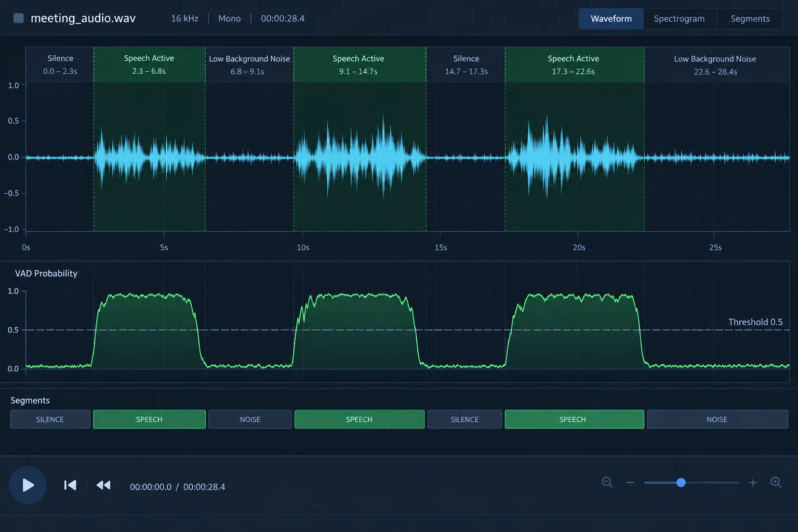Adjust the zoom level slider handle

[681, 483]
